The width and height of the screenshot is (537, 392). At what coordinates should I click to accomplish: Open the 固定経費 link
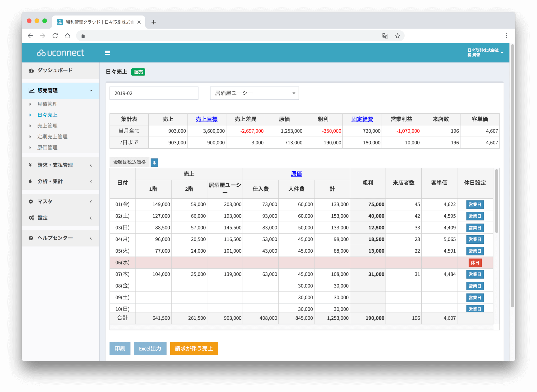pos(362,119)
